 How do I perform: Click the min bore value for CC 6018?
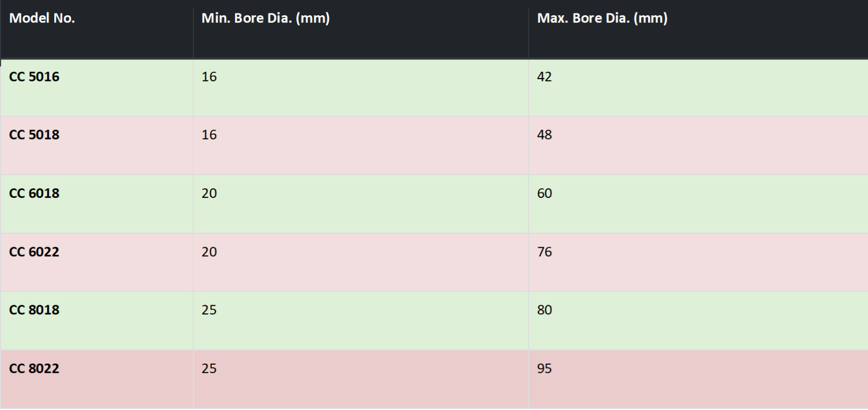(x=209, y=193)
